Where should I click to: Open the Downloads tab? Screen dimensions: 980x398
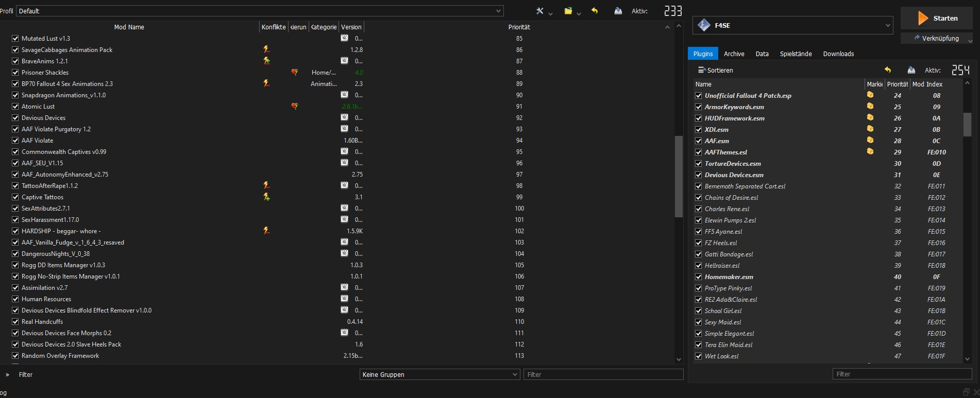pos(838,54)
